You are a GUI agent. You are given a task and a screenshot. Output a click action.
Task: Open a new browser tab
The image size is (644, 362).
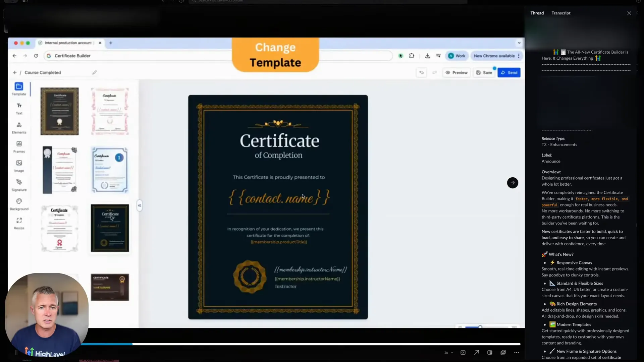coord(111,43)
